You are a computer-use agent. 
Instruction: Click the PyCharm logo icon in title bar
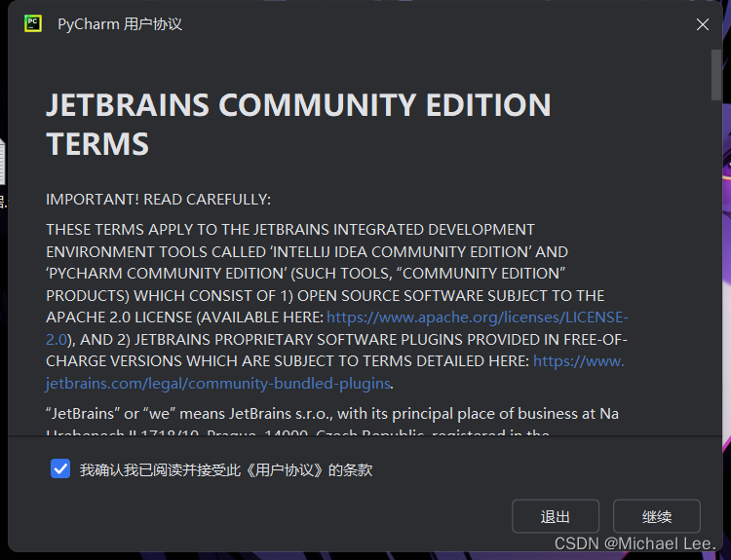(33, 23)
